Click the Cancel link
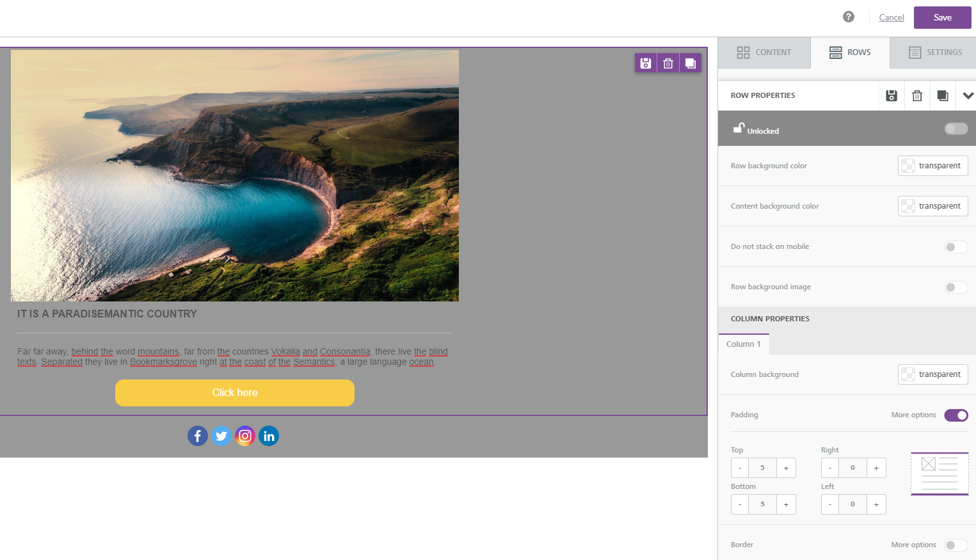Image resolution: width=976 pixels, height=560 pixels. (x=892, y=17)
